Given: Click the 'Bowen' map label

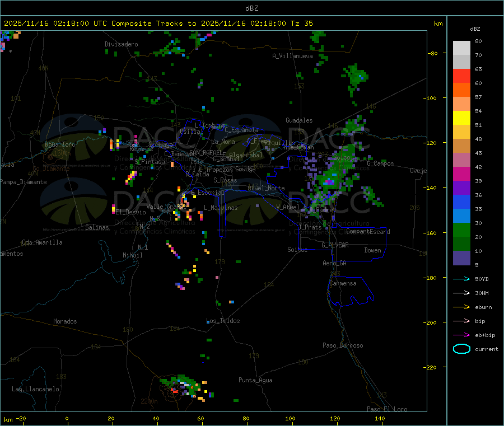Looking at the screenshot, I should (373, 251).
